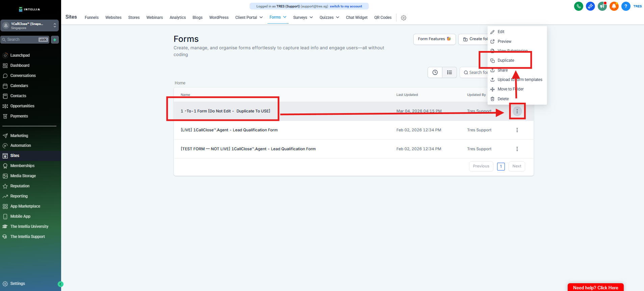The width and height of the screenshot is (644, 291).
Task: Click the Previous pagination button
Action: (x=481, y=166)
